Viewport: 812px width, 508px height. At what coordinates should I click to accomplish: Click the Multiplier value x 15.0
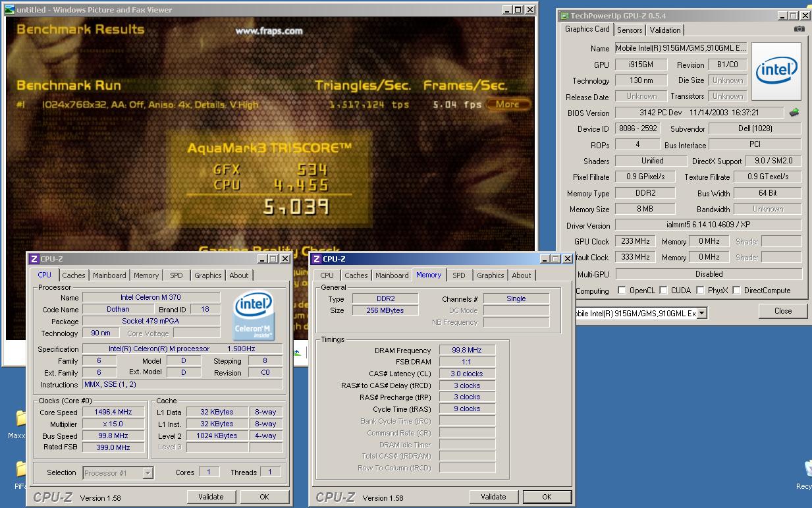(x=113, y=424)
